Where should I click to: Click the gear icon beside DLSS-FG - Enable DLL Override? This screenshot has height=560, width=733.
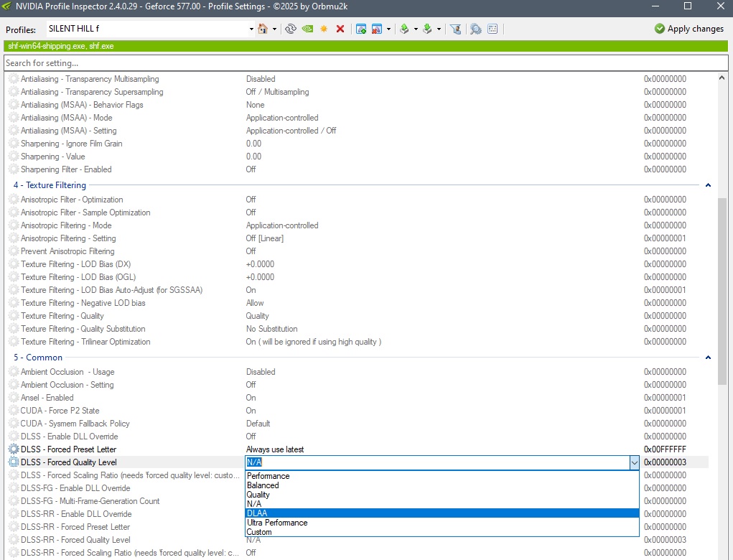click(14, 488)
